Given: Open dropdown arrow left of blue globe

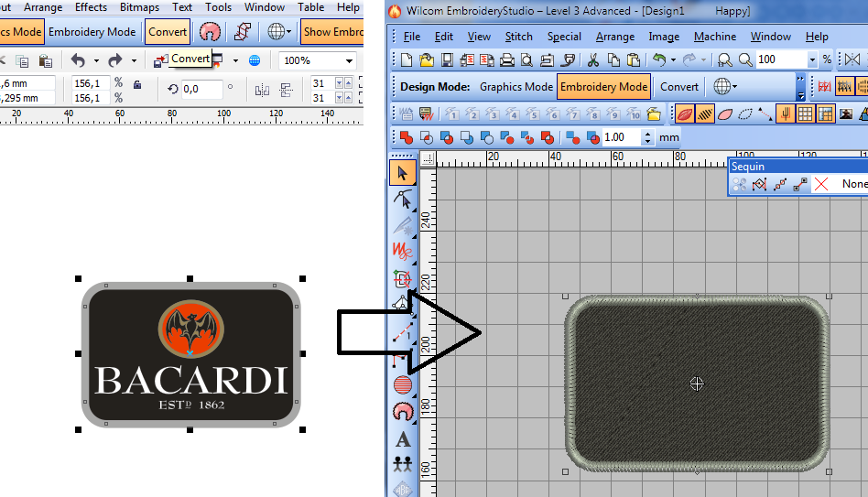Looking at the screenshot, I should (235, 61).
